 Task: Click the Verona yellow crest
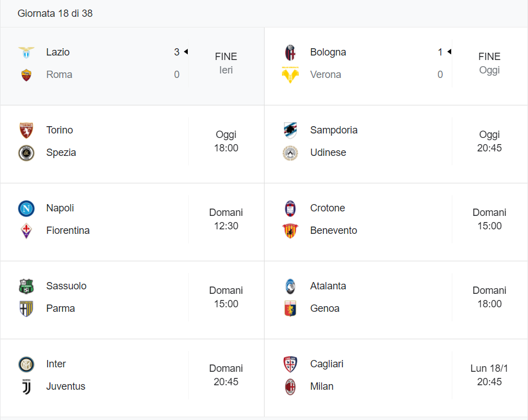point(290,75)
